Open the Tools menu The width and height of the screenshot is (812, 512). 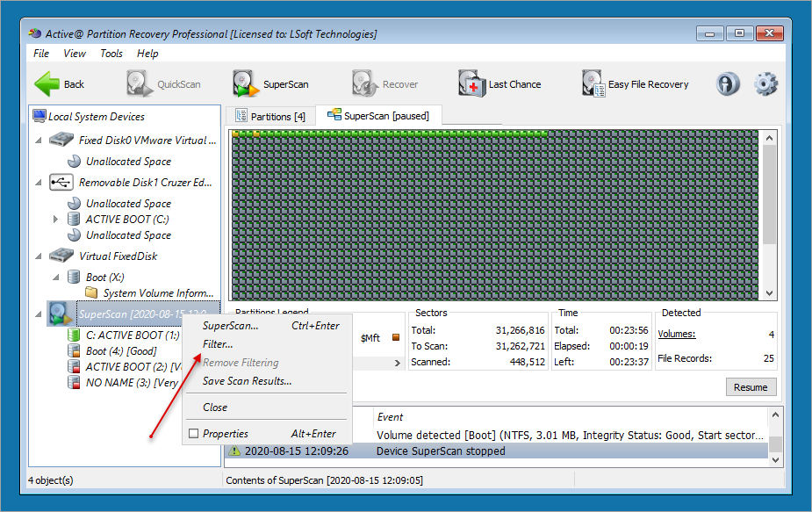pos(111,54)
